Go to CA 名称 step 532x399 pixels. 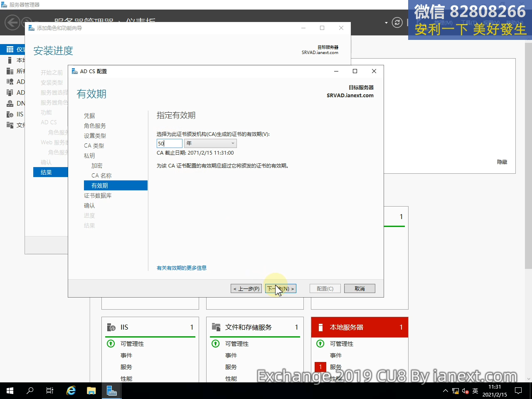[x=101, y=175]
